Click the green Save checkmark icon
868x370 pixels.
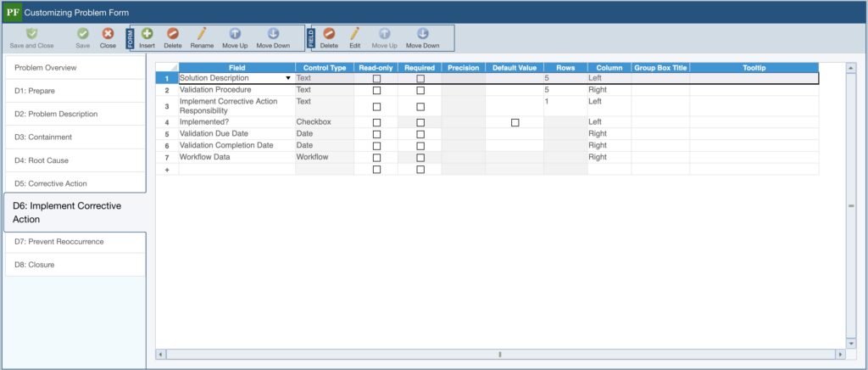pyautogui.click(x=82, y=33)
